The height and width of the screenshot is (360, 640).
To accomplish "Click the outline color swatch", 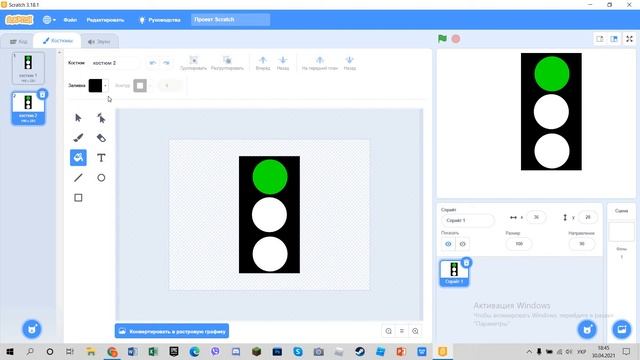I will click(x=140, y=86).
